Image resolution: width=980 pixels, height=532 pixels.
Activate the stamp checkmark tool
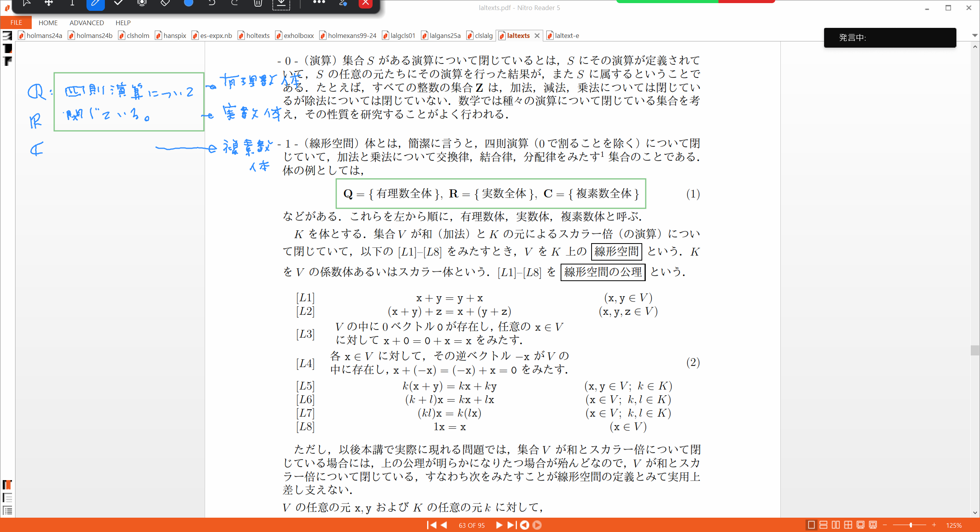pyautogui.click(x=119, y=3)
